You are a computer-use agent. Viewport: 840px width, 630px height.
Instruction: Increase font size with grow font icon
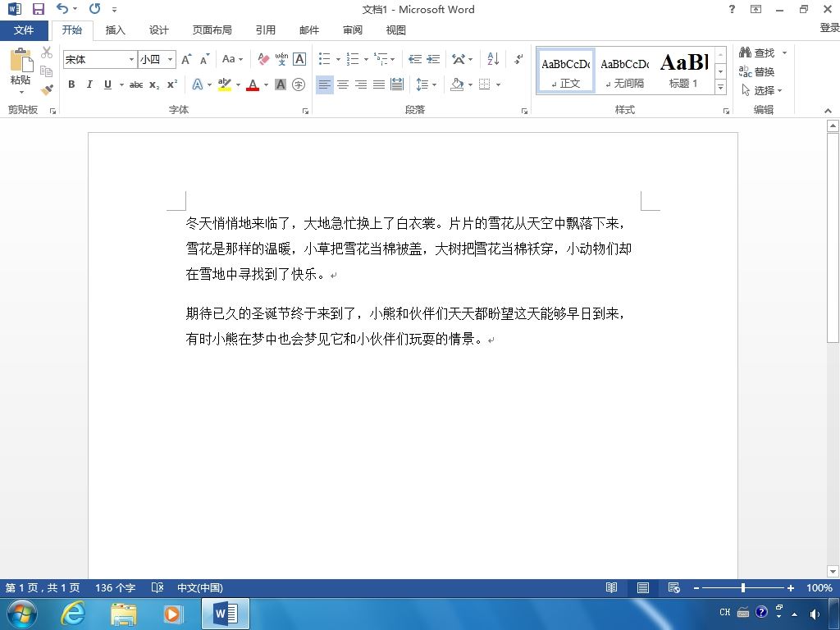(x=186, y=59)
